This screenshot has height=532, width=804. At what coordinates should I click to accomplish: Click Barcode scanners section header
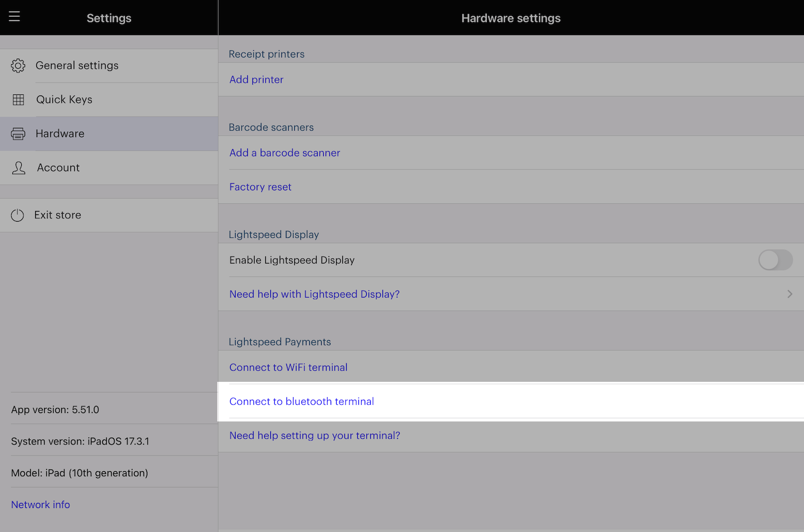[x=271, y=127]
